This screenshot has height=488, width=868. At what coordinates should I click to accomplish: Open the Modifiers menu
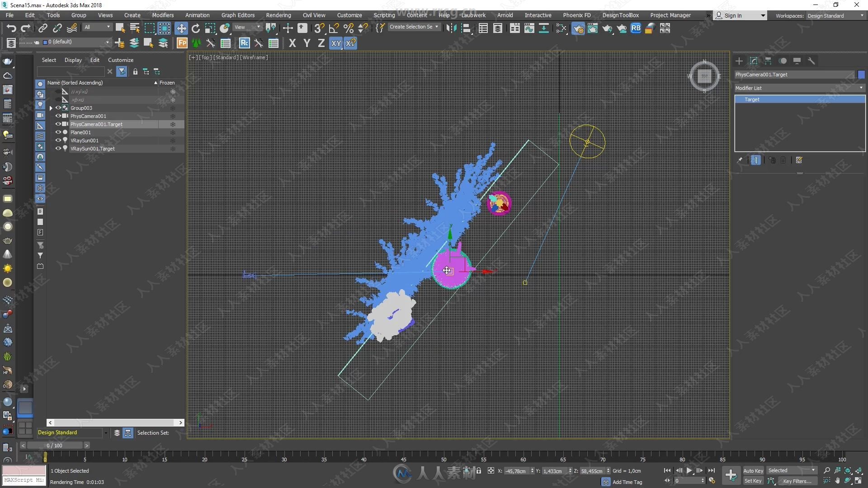(x=163, y=15)
